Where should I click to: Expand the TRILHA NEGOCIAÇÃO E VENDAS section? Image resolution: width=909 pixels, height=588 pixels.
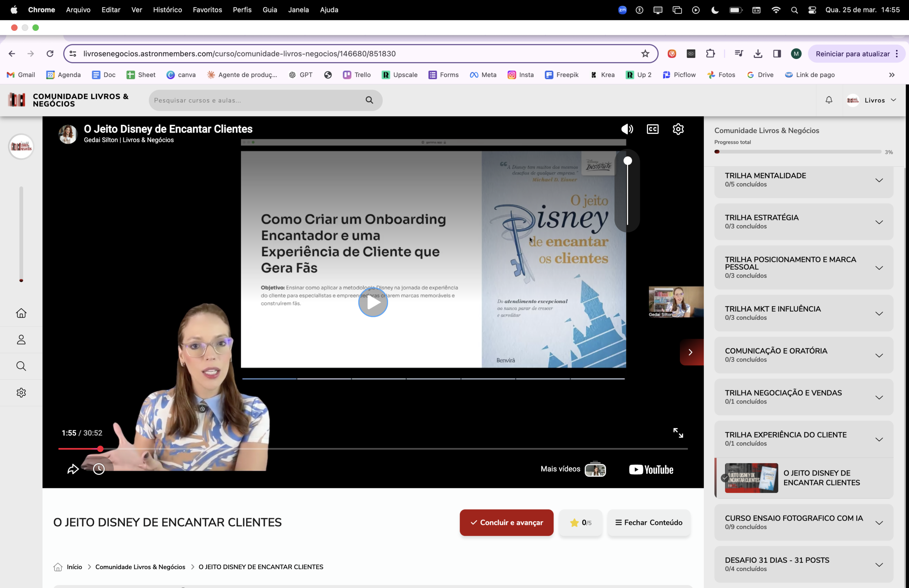click(x=804, y=397)
